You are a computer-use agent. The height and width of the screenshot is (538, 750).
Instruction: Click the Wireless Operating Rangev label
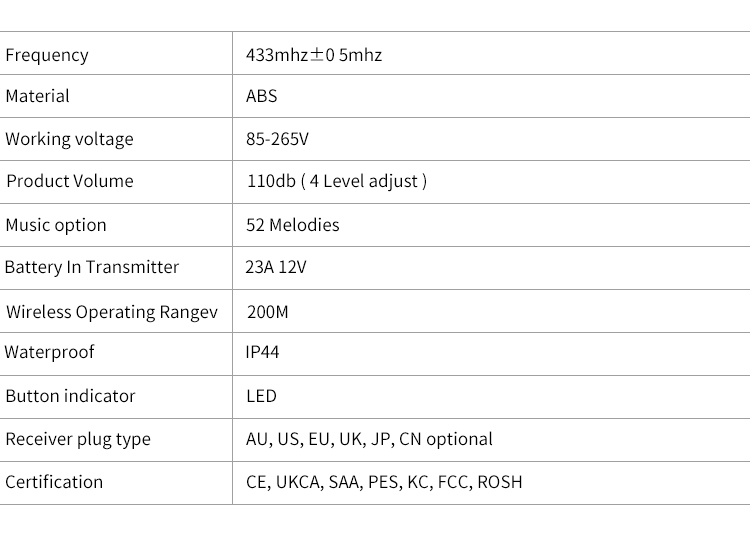[x=112, y=312]
